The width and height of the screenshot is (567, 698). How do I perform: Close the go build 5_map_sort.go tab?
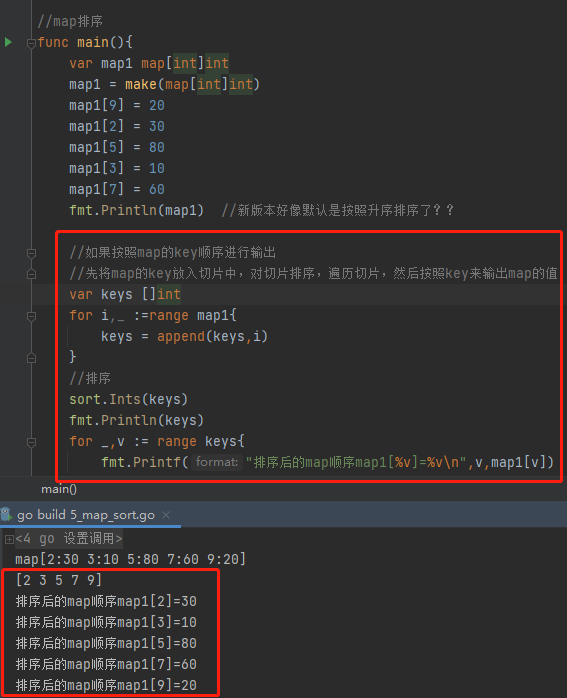coord(166,515)
